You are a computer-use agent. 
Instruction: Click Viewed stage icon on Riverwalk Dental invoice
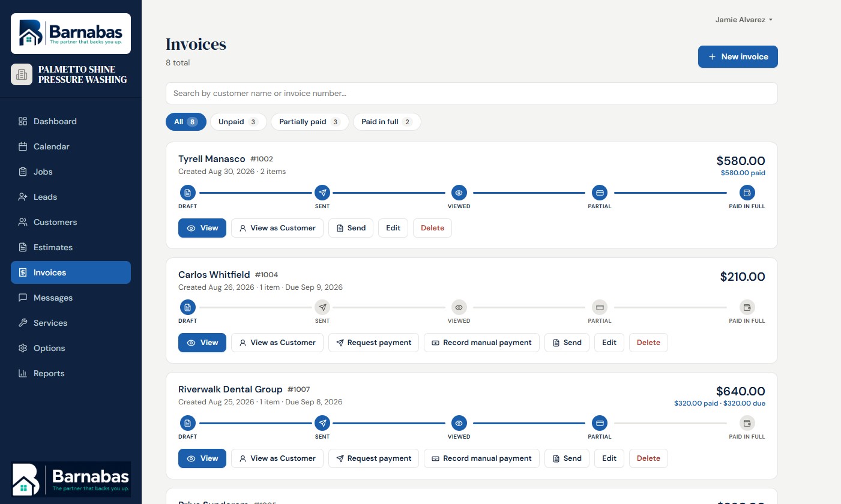point(459,423)
